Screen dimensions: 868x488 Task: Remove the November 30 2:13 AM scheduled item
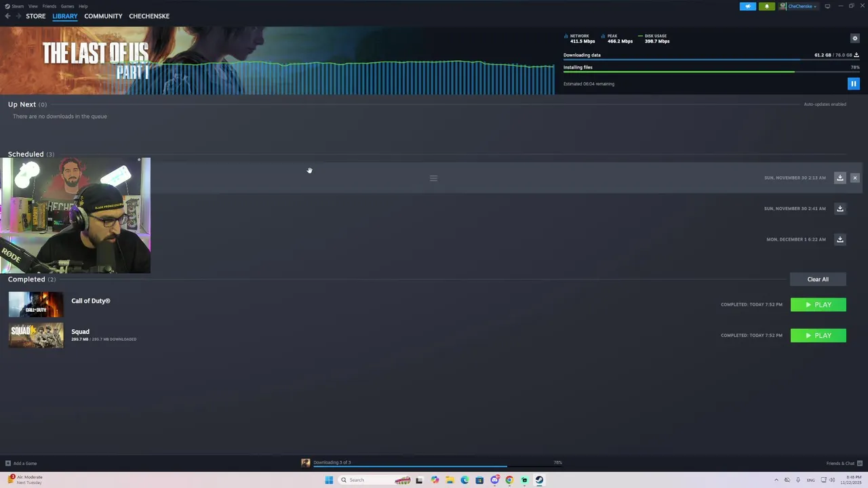855,178
